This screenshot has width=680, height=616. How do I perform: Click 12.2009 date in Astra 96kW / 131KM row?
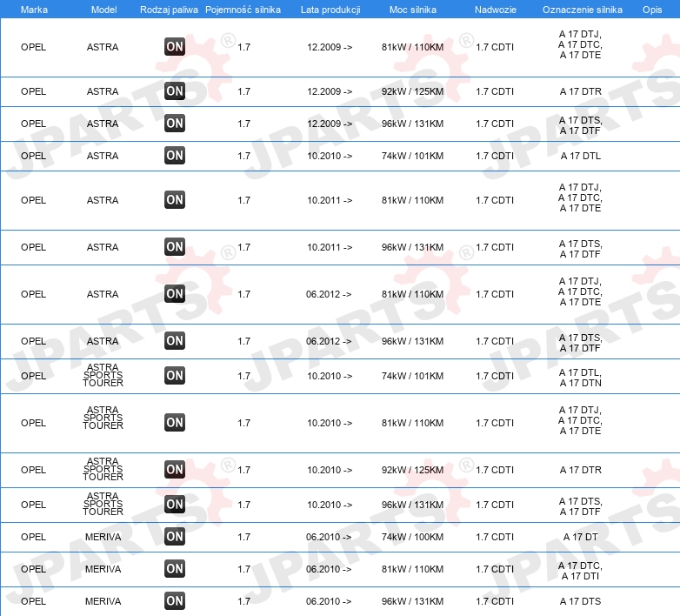[330, 124]
